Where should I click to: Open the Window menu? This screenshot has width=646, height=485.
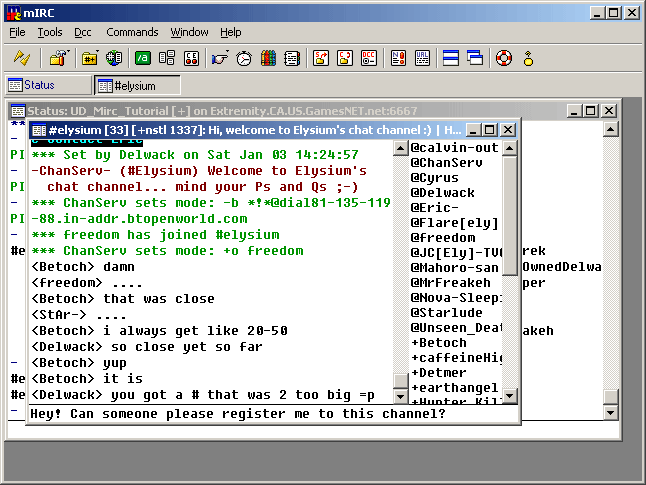190,32
